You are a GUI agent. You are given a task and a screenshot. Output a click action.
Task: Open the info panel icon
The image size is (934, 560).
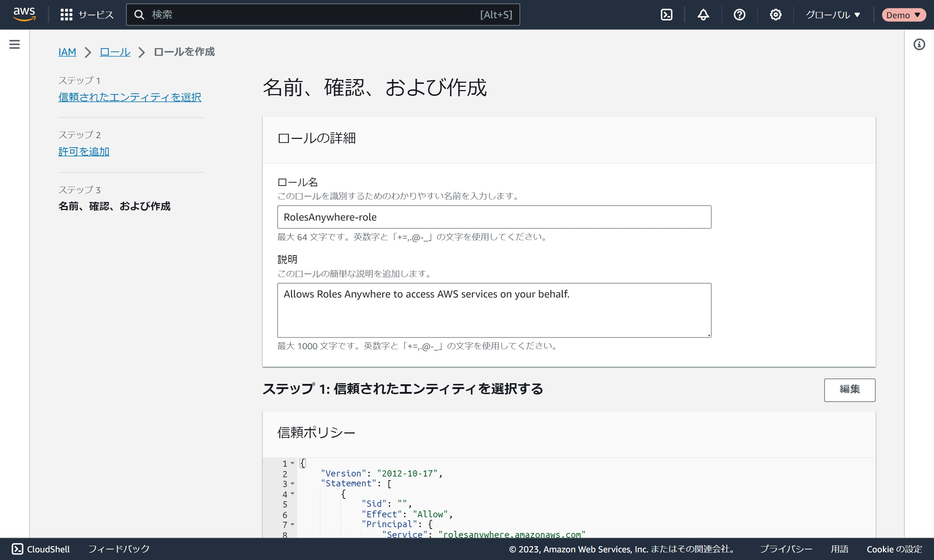coord(919,44)
